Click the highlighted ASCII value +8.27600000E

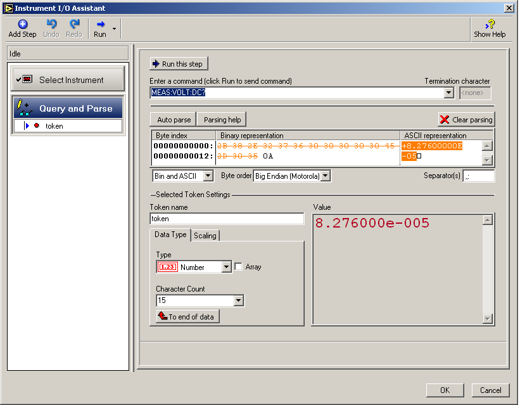[431, 146]
